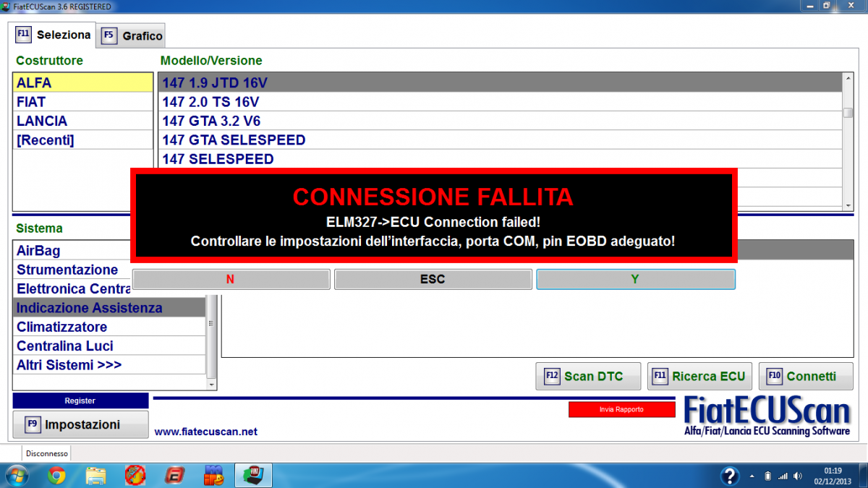Select ALFA in the Costruttore list
This screenshot has height=488, width=868.
point(83,82)
